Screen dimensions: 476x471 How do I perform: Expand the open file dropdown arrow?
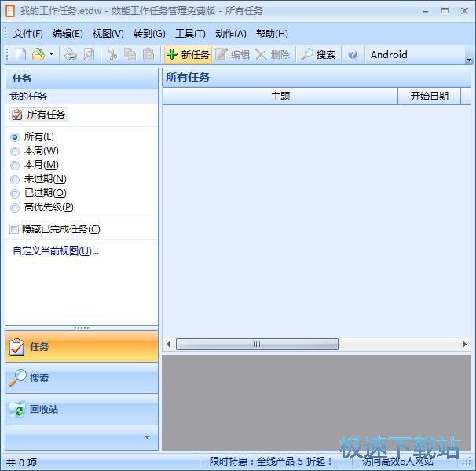tap(51, 54)
